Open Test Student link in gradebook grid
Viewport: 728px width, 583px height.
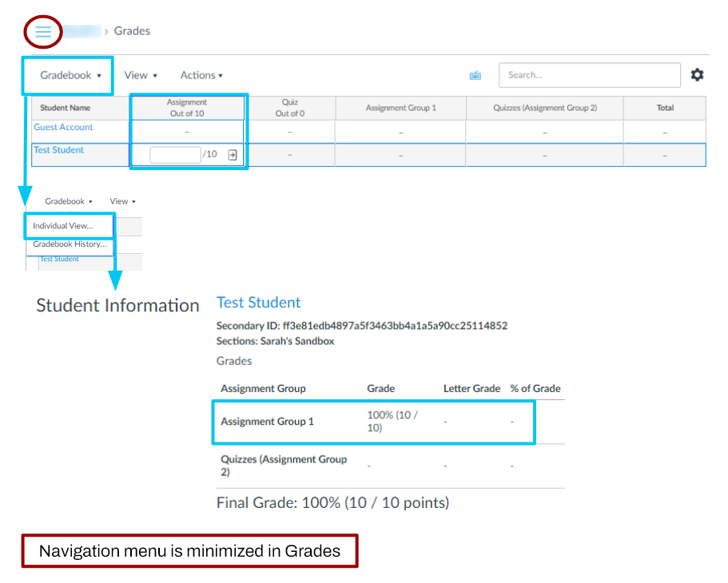pos(58,150)
